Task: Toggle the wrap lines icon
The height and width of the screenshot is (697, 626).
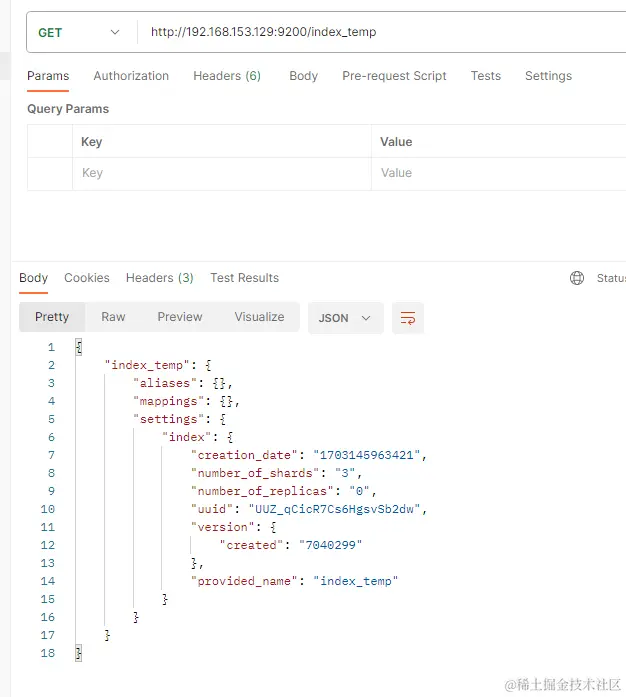Action: click(x=408, y=318)
